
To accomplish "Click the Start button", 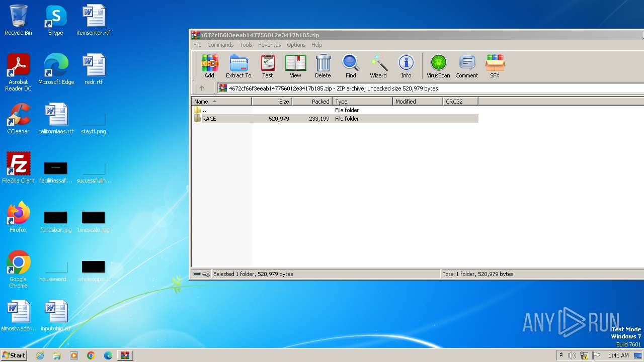I will 14,355.
